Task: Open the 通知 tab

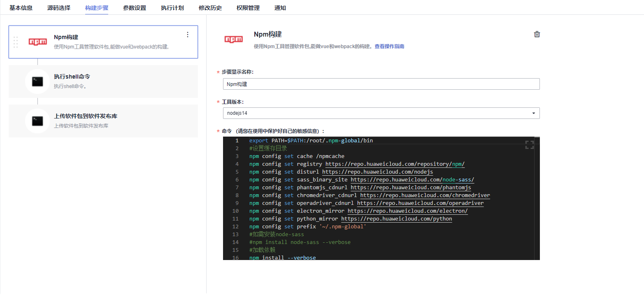Action: 280,8
